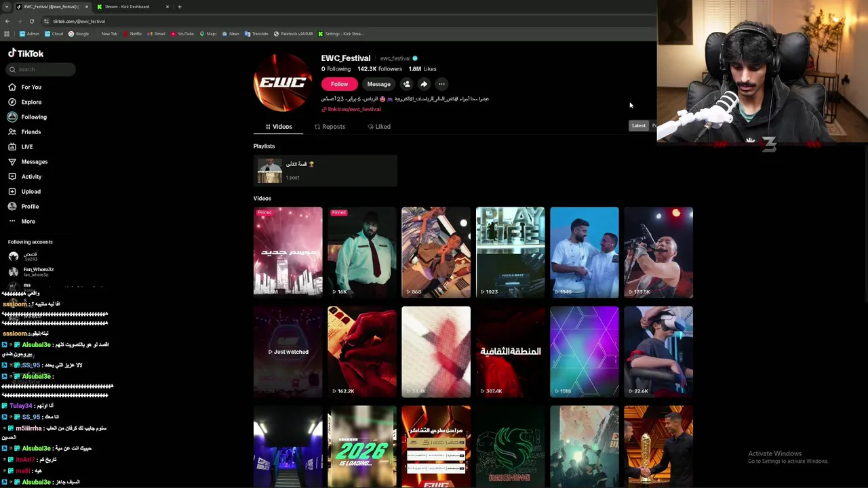Open the Just watched video
This screenshot has width=868, height=488.
coord(288,352)
